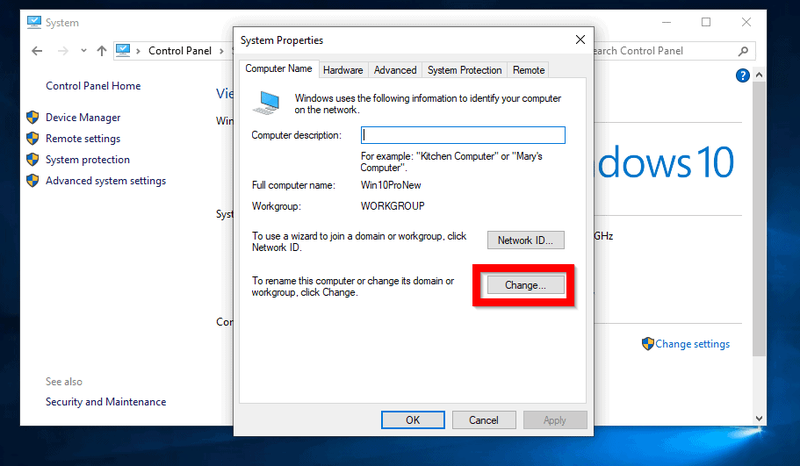Image resolution: width=800 pixels, height=466 pixels.
Task: Click the Change... button
Action: (526, 285)
